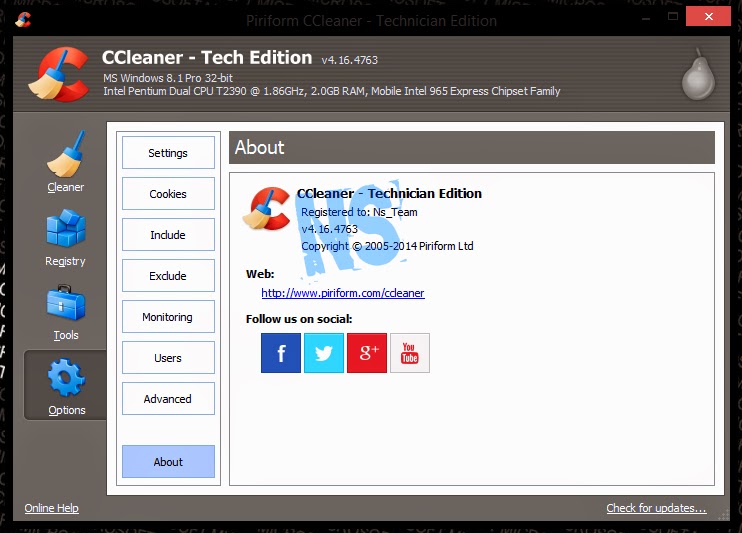Click the header version 'v4.16.4763' text
This screenshot has height=533, width=742.
[x=350, y=60]
